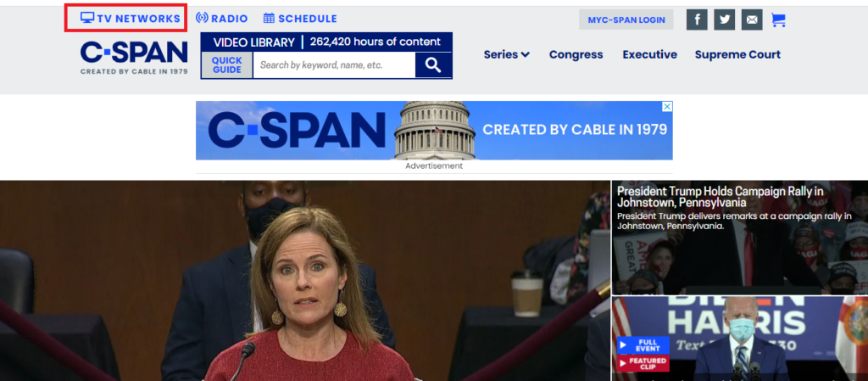The width and height of the screenshot is (868, 381).
Task: Open the C-SPAN Facebook page icon
Action: (697, 20)
